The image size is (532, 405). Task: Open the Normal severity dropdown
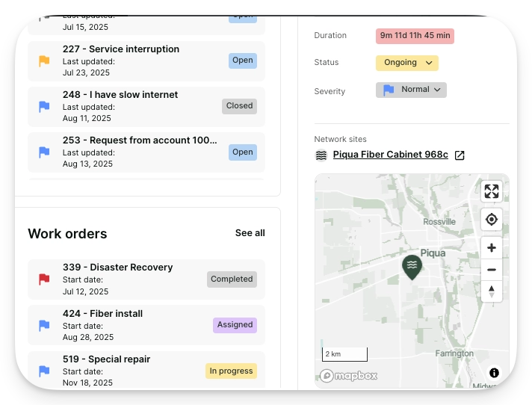point(411,90)
